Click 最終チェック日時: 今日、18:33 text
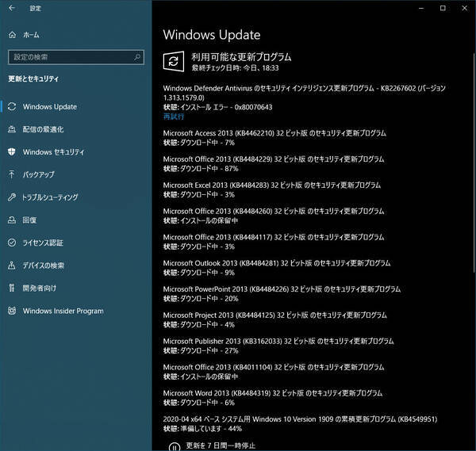Viewport: 476px width, 451px height. coord(235,67)
